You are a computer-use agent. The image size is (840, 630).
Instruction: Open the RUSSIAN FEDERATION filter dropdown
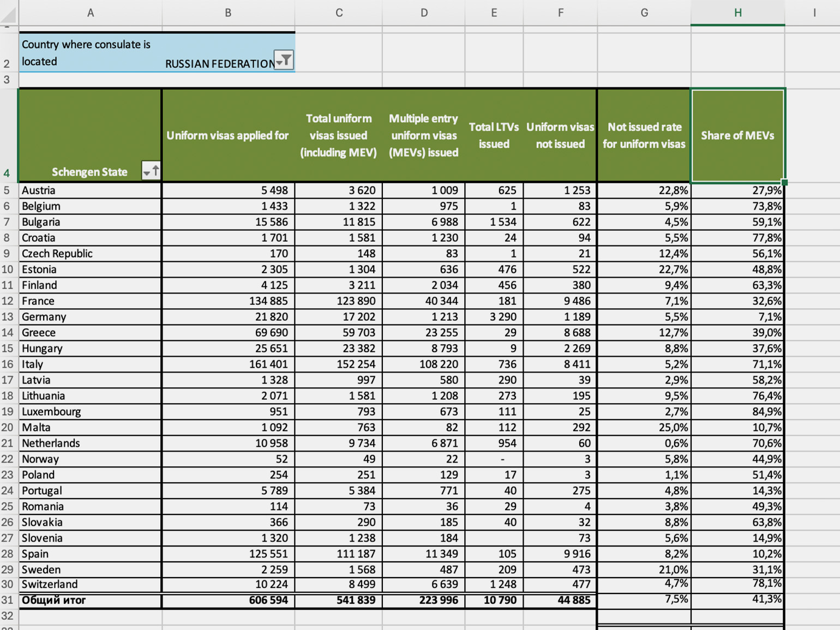coord(284,60)
